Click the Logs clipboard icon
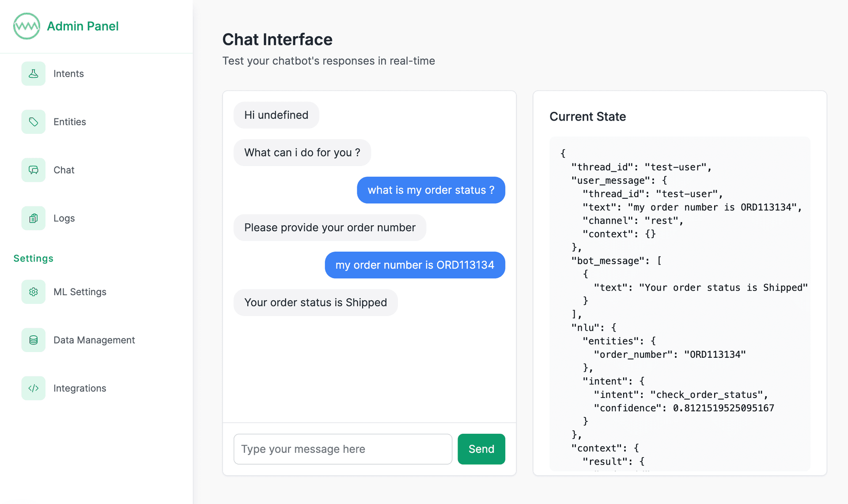 click(x=34, y=218)
